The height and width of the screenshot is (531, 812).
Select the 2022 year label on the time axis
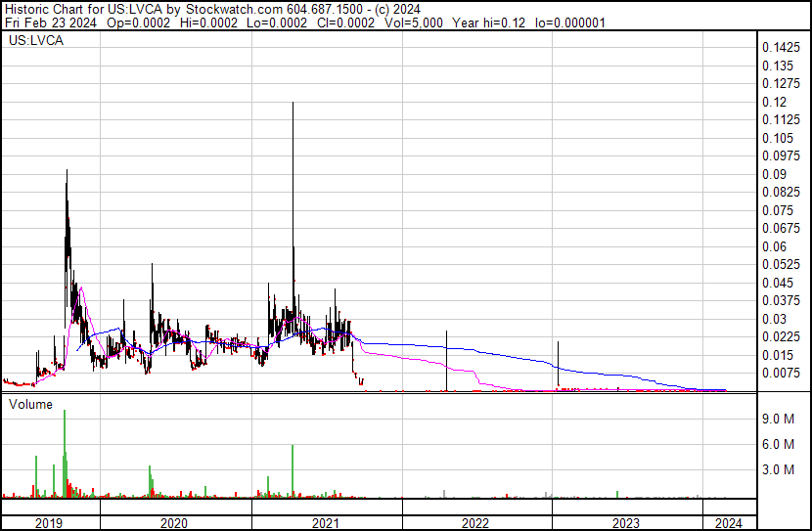click(x=475, y=523)
